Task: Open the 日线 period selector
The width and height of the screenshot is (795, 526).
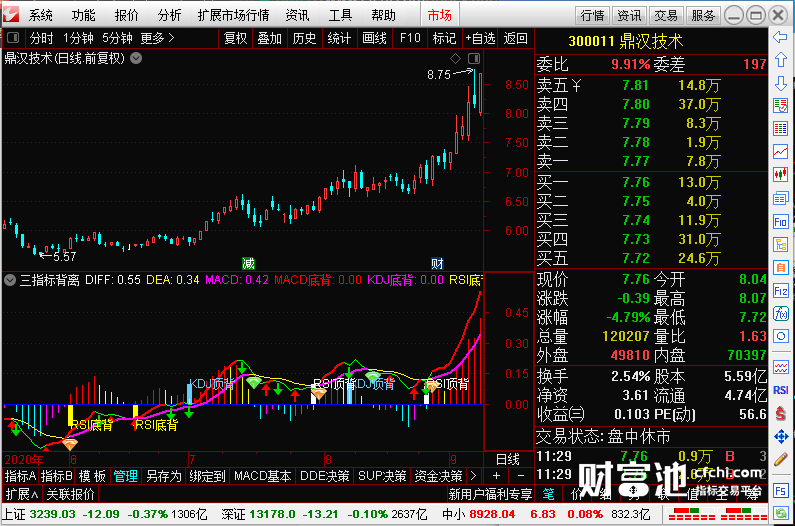Action: [508, 460]
